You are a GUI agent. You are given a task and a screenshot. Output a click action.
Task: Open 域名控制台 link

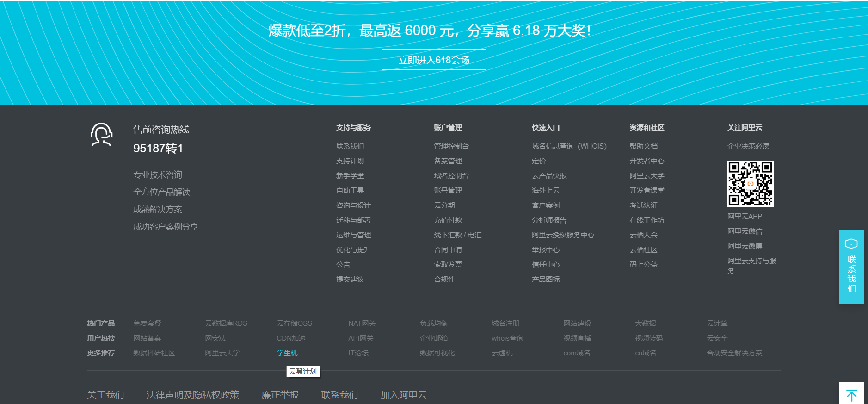click(x=451, y=176)
